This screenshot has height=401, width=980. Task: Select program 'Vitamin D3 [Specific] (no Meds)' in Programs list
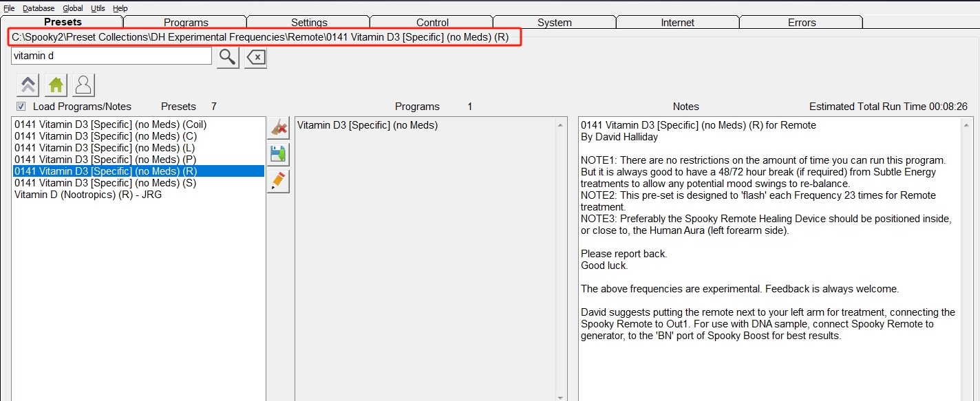(x=367, y=125)
